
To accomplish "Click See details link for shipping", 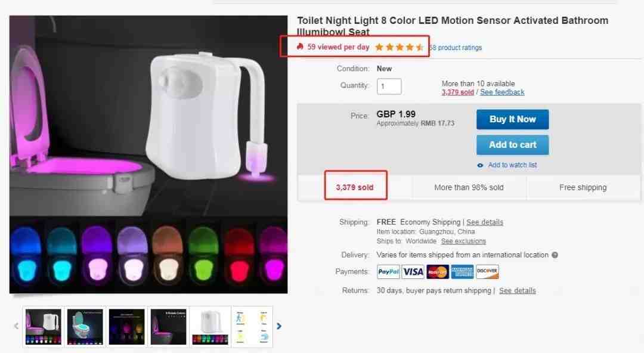I will point(485,222).
